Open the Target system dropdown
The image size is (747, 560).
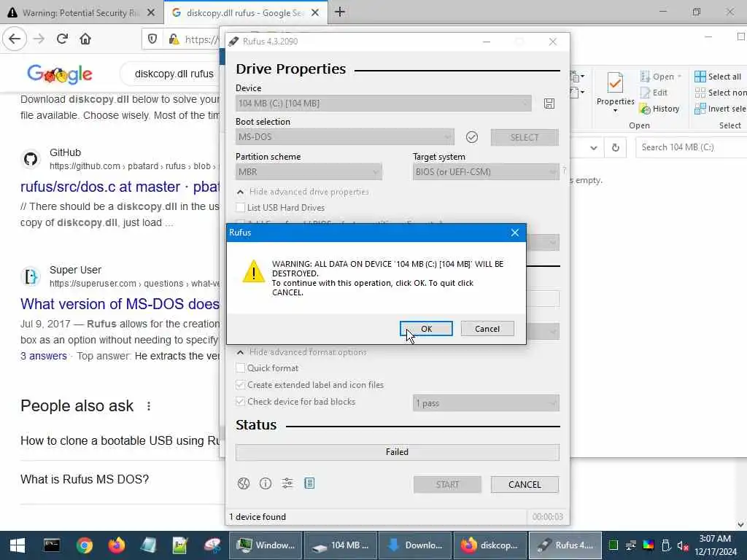tap(486, 172)
